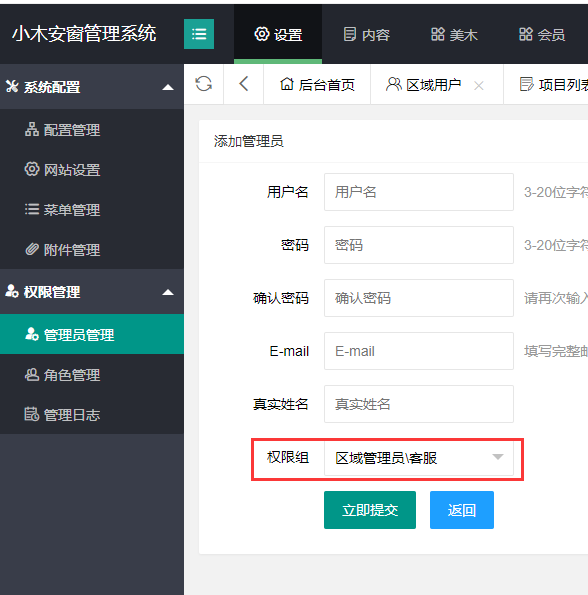Close the 区域用户 tab

tap(479, 86)
